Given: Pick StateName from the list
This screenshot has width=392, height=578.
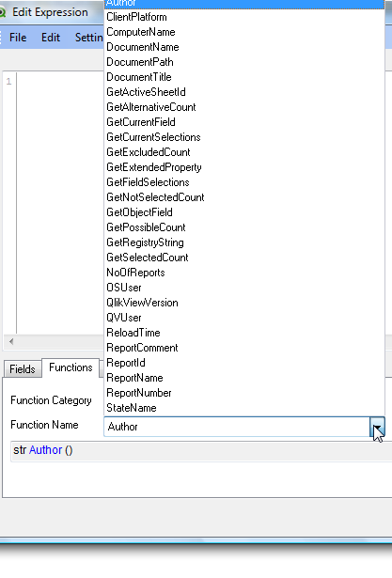Looking at the screenshot, I should click(x=244, y=408).
